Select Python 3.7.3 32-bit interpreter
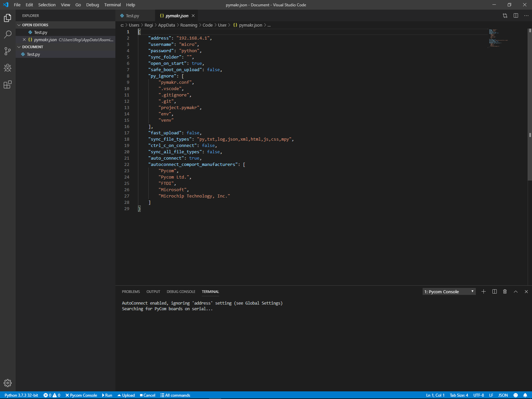532x399 pixels. (x=21, y=395)
